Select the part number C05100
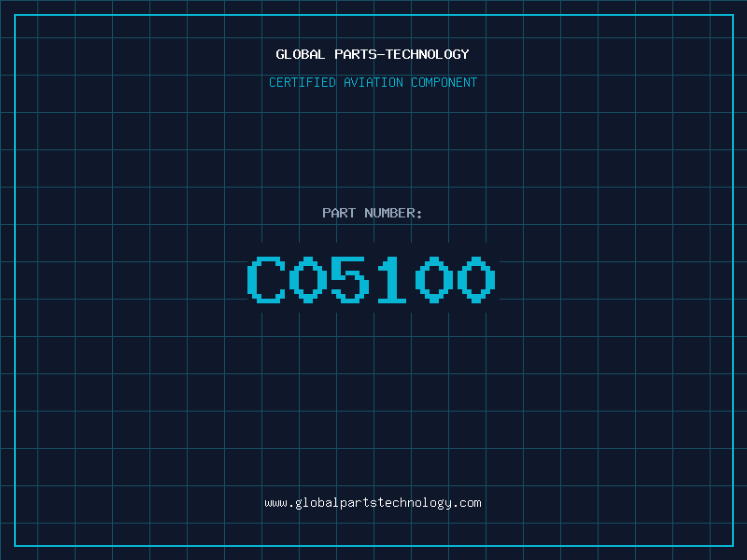747x560 pixels. click(372, 279)
